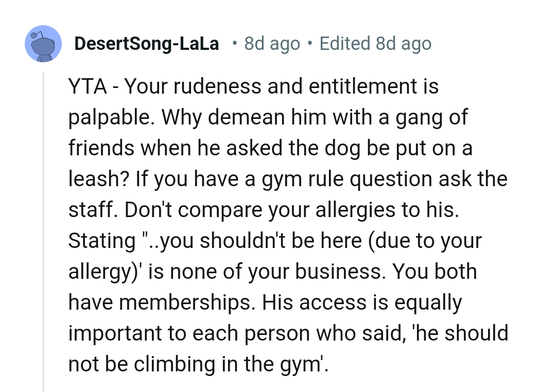Click the word "equally" in the comment

428,303
